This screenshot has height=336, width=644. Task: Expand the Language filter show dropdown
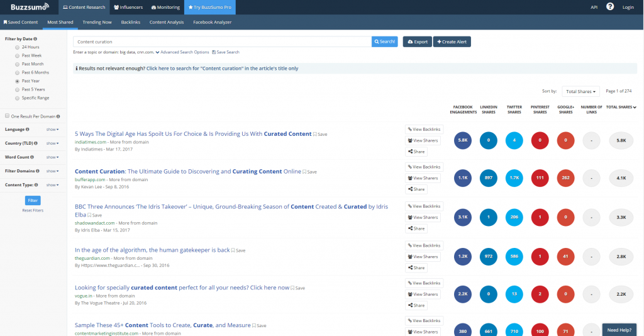point(52,130)
